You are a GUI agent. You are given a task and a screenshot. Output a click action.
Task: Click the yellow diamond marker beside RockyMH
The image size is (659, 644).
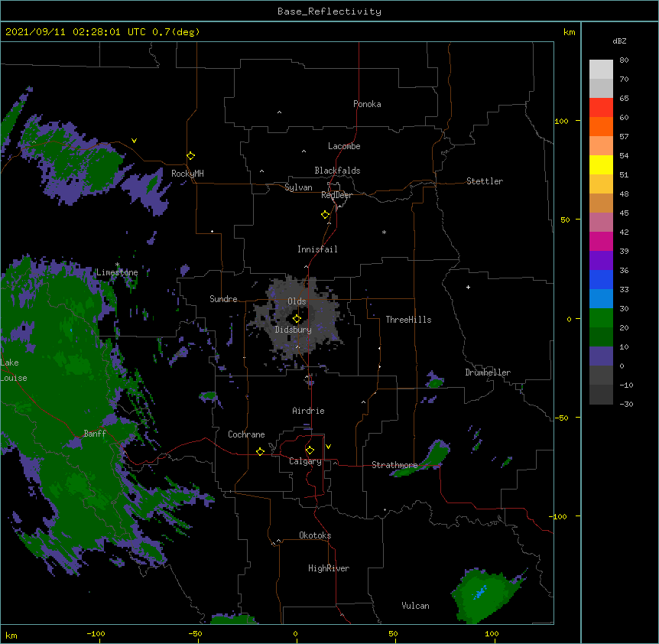(191, 156)
